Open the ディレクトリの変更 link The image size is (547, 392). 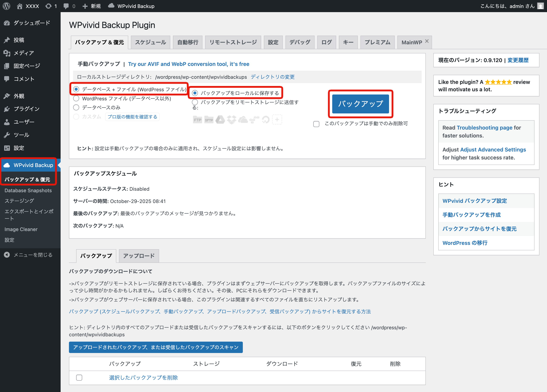coord(273,77)
